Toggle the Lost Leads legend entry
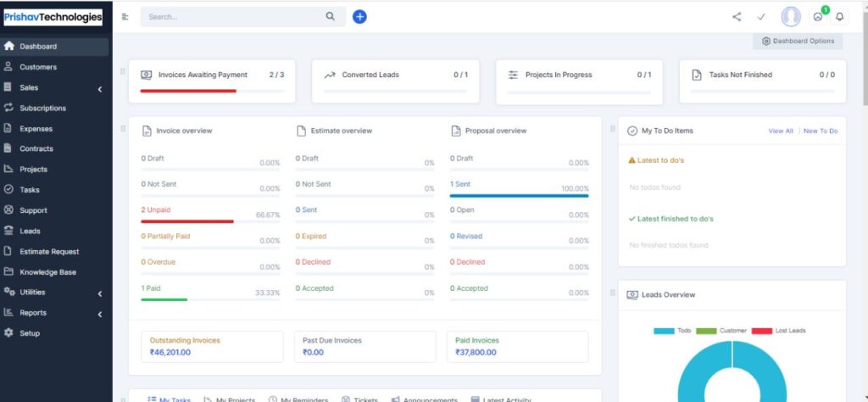Viewport: 868px width, 402px height. [778, 331]
